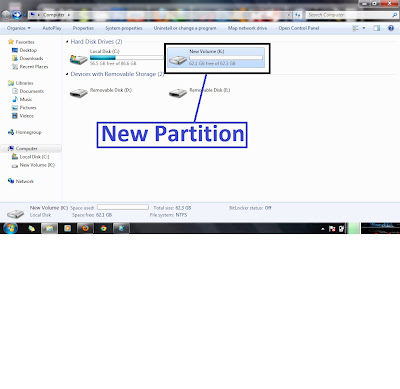Toggle the preview pane button
The height and width of the screenshot is (389, 400).
coord(377,28)
